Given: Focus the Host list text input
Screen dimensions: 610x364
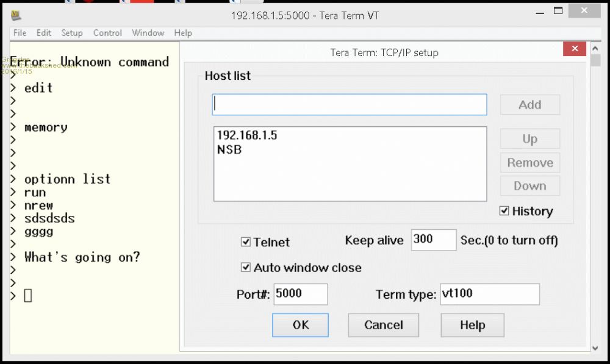Looking at the screenshot, I should pos(350,105).
